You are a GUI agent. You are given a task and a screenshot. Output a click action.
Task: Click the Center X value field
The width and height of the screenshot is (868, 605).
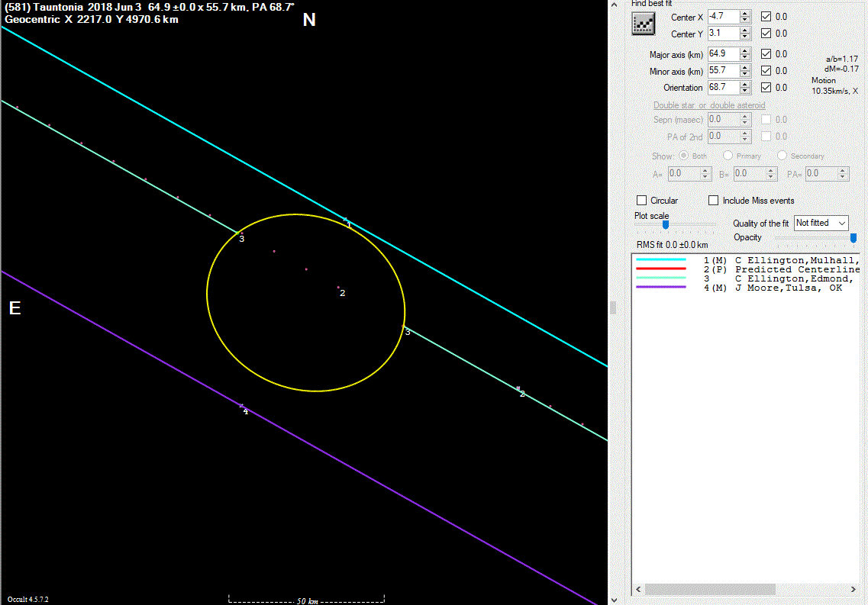click(x=723, y=17)
